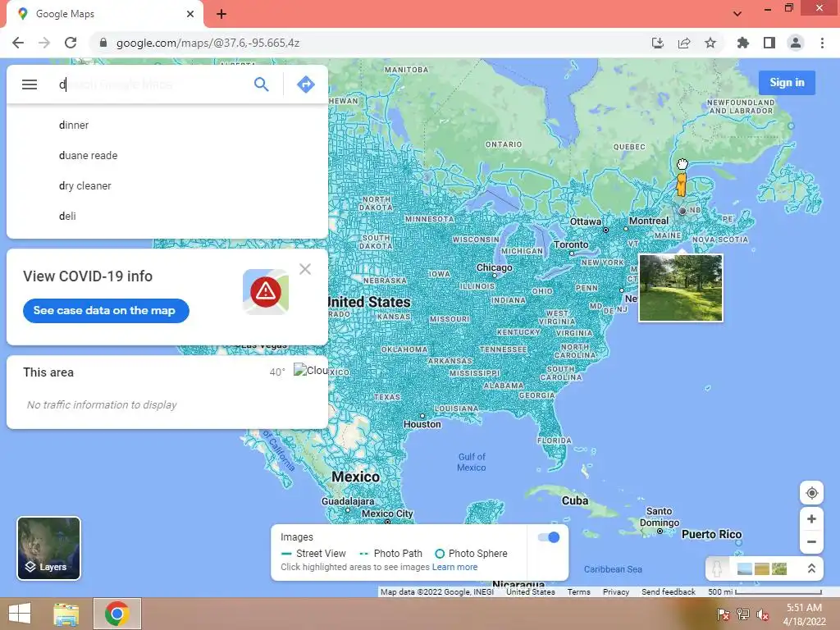Image resolution: width=840 pixels, height=630 pixels.
Task: Choose the 'dry cleaner' suggestion
Action: coord(167,186)
